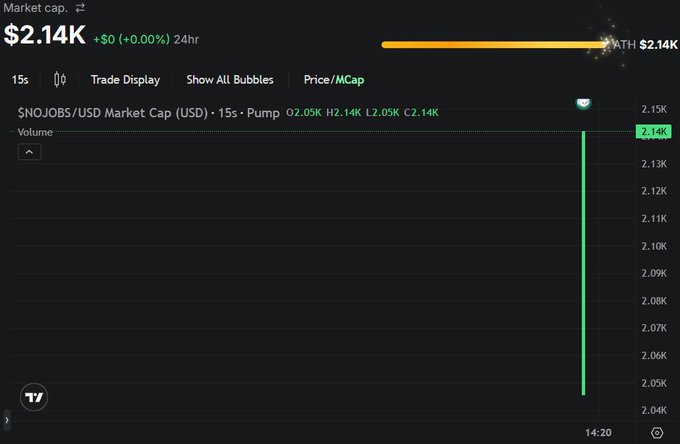Open the TradingView logo link

pyautogui.click(x=34, y=397)
